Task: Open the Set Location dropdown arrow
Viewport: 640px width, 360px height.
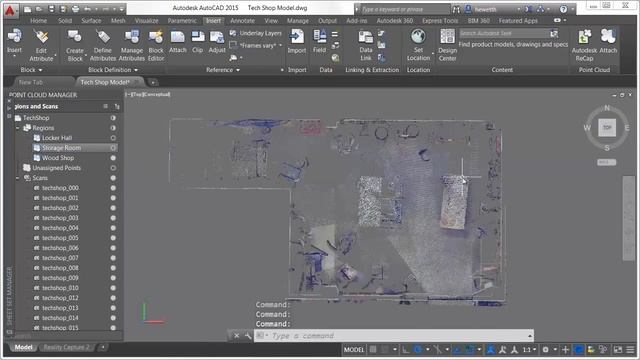Action: point(433,54)
